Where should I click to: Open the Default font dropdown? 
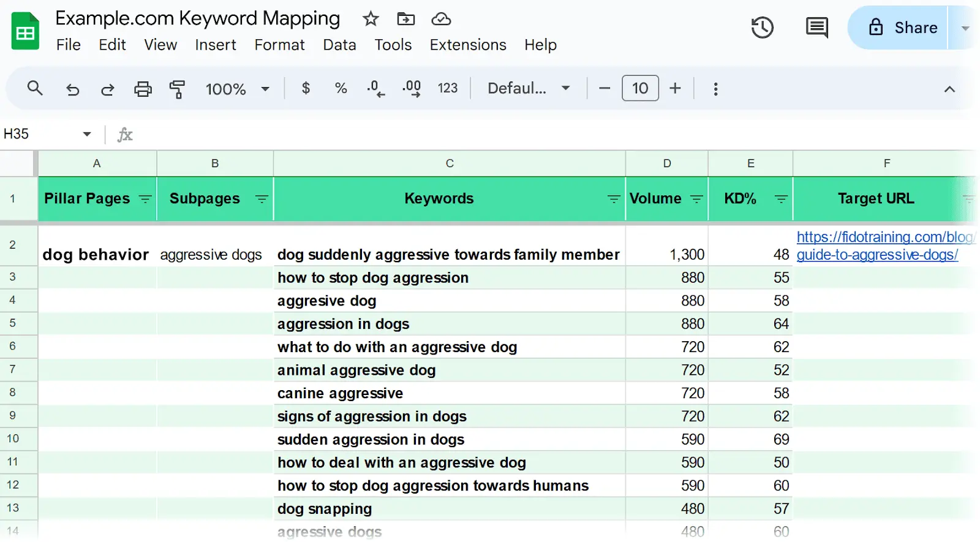[528, 89]
